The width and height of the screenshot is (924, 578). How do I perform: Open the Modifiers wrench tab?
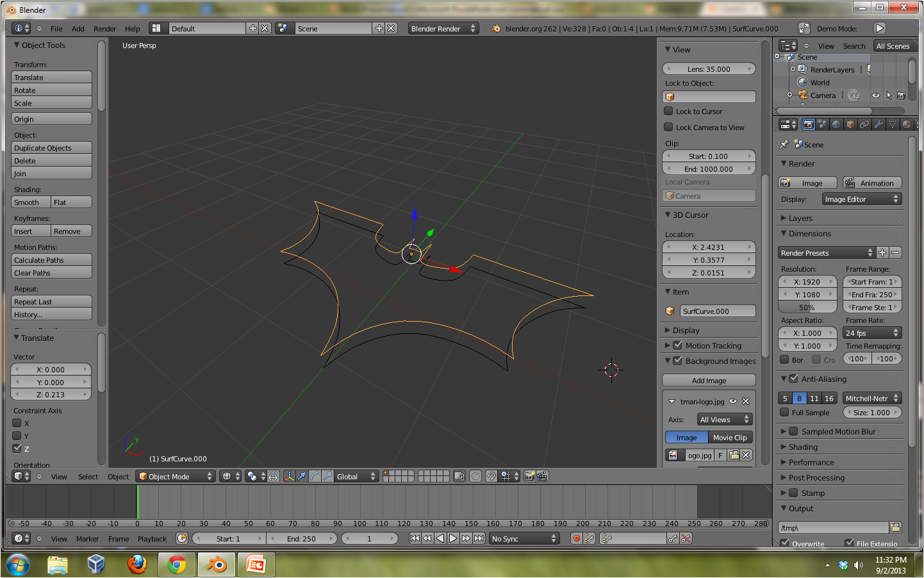(879, 124)
